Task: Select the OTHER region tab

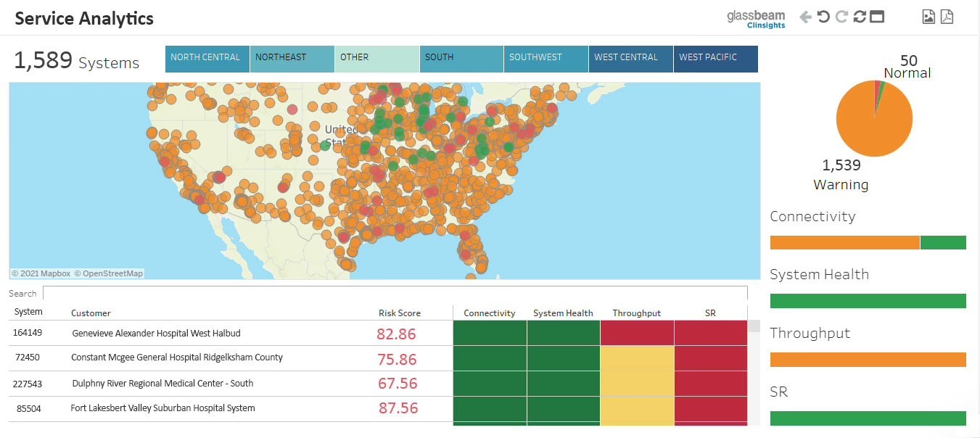Action: pyautogui.click(x=377, y=59)
